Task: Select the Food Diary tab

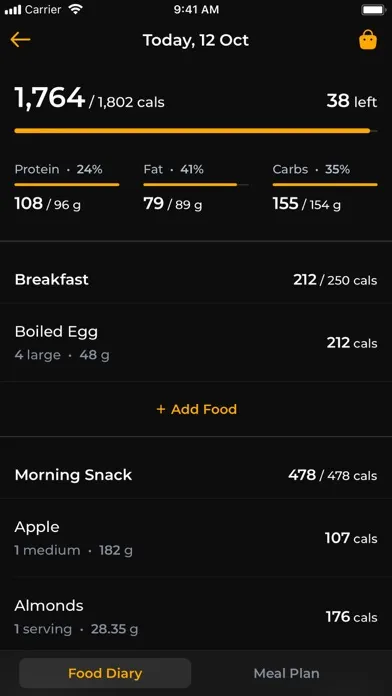Action: pyautogui.click(x=105, y=673)
